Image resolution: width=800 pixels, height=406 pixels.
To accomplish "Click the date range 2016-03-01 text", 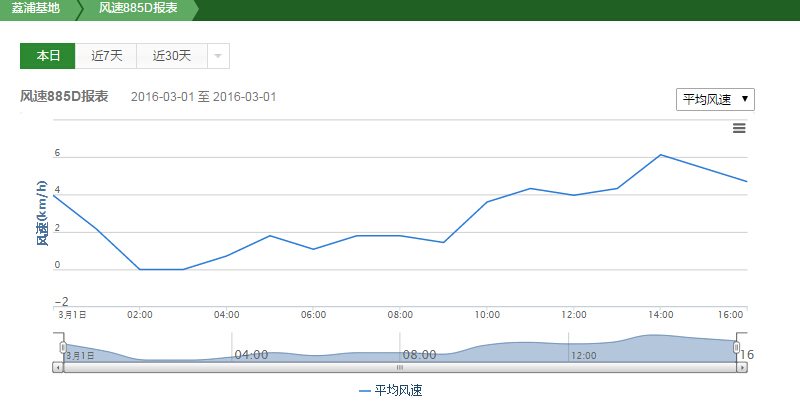I will (203, 97).
